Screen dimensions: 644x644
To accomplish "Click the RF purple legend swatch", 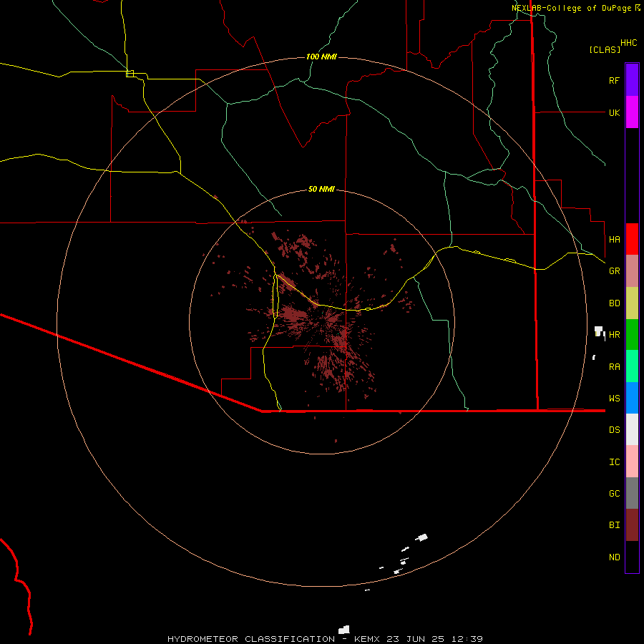I will (x=632, y=80).
